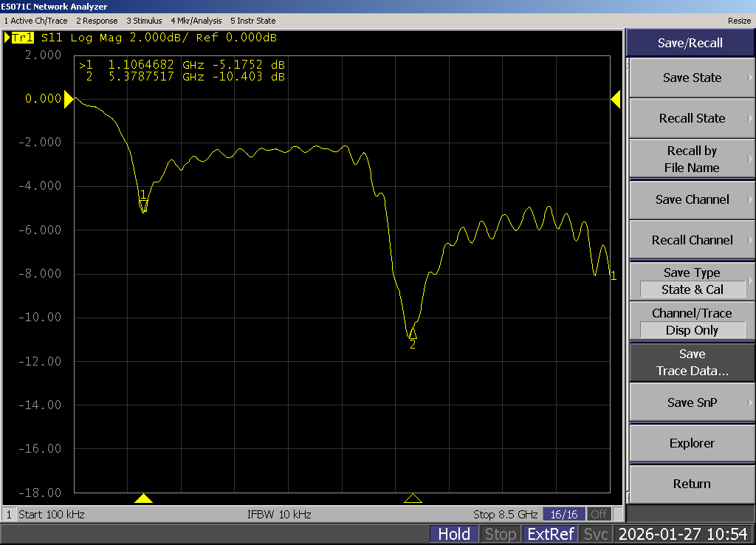Toggle the Off indicator in channel bar
The height and width of the screenshot is (545, 756).
pos(599,514)
